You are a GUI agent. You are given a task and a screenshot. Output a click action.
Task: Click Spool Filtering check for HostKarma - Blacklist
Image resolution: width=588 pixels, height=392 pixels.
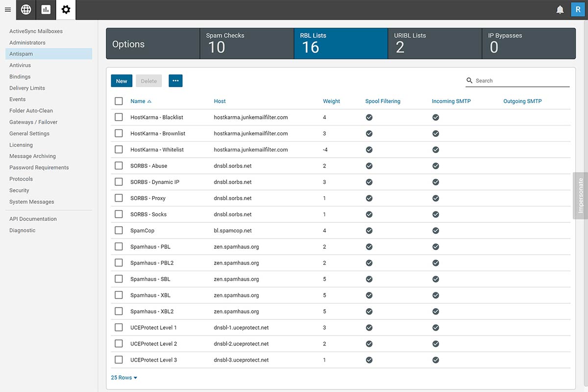coord(369,117)
